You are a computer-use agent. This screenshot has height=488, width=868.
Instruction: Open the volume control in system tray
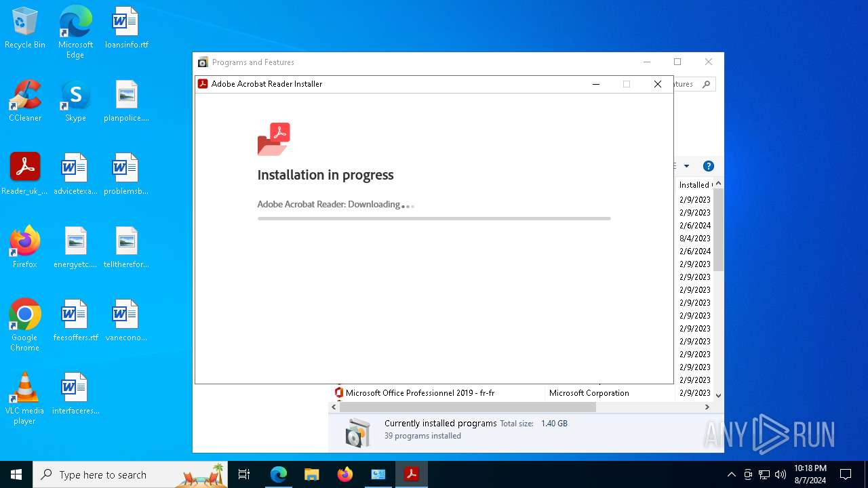point(781,474)
